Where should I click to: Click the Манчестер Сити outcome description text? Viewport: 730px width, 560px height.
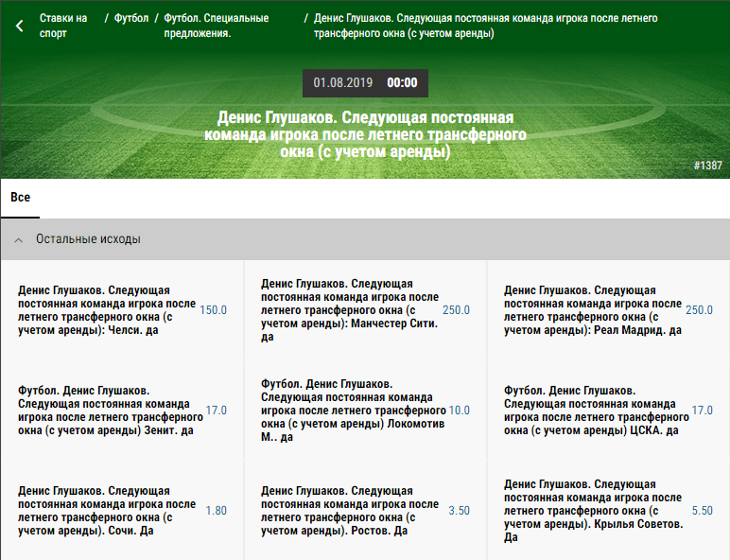pos(350,310)
